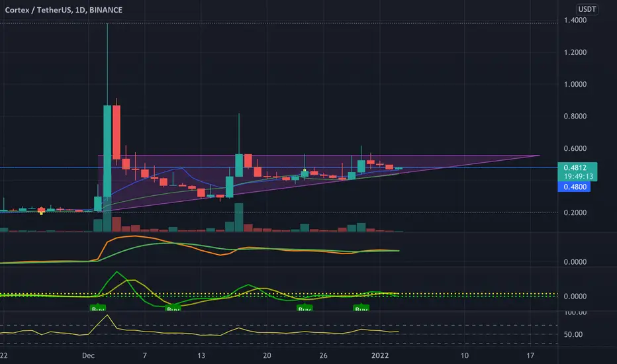Image resolution: width=617 pixels, height=364 pixels.
Task: Click the 2022 year label on time axis
Action: 380,356
